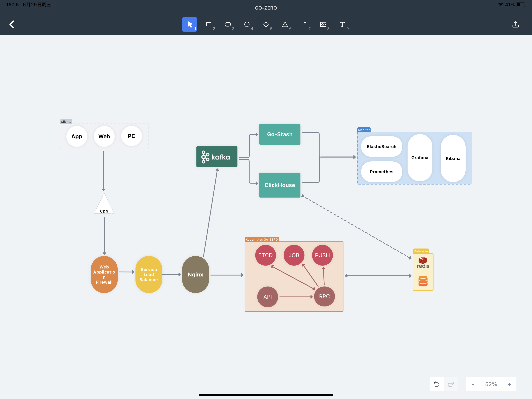Screen dimensions: 532x399
Task: Select the pointer selection tool
Action: (189, 24)
